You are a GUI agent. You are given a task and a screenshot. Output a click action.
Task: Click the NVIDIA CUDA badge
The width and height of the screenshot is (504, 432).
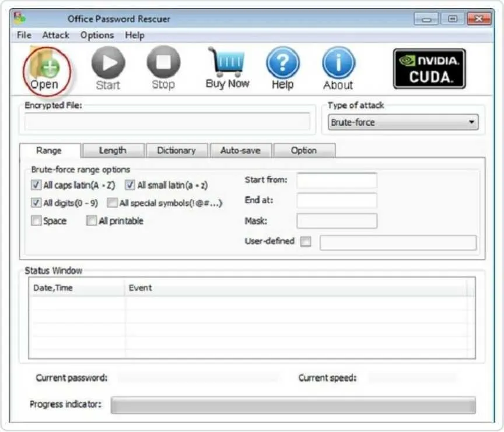(x=429, y=69)
